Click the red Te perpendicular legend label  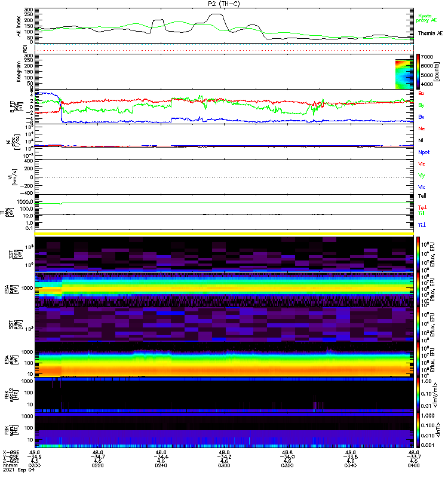[x=422, y=207]
